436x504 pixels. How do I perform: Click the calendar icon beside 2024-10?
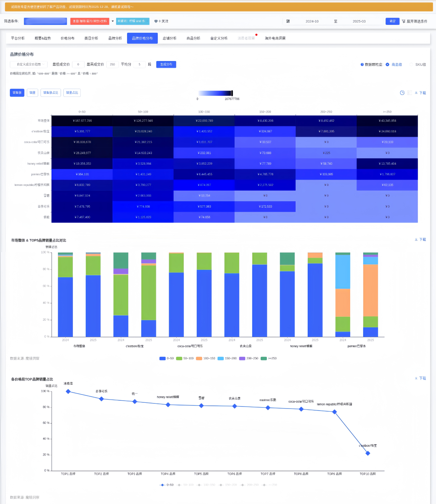tap(288, 21)
